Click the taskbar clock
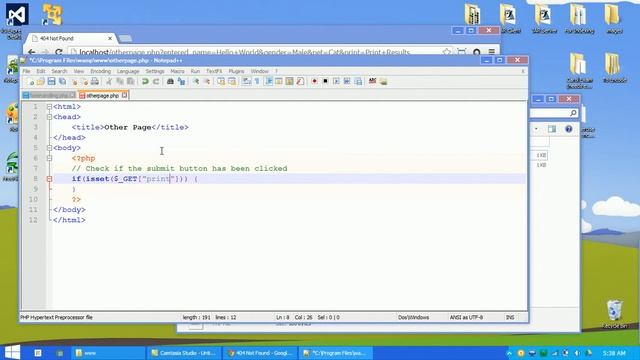Viewport: 640px width, 360px height. click(x=614, y=353)
